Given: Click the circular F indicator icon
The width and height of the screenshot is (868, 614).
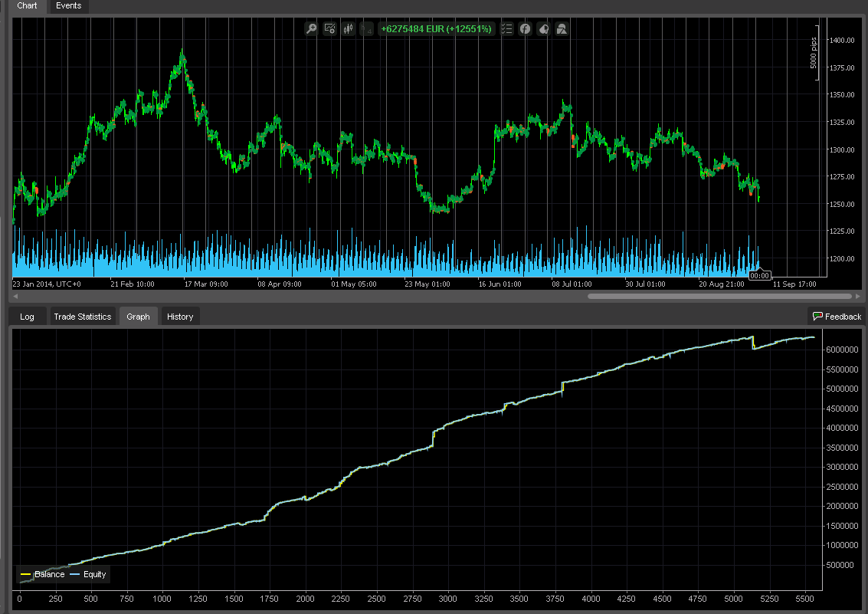Looking at the screenshot, I should [x=526, y=29].
